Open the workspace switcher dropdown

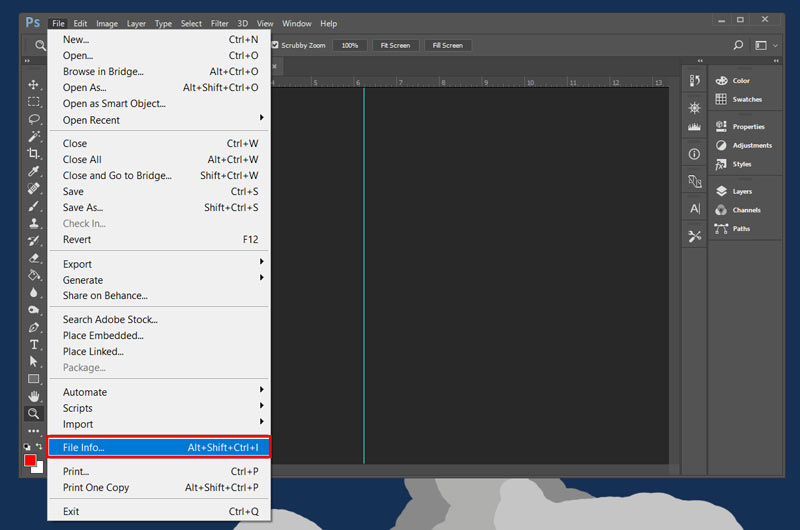(x=766, y=45)
